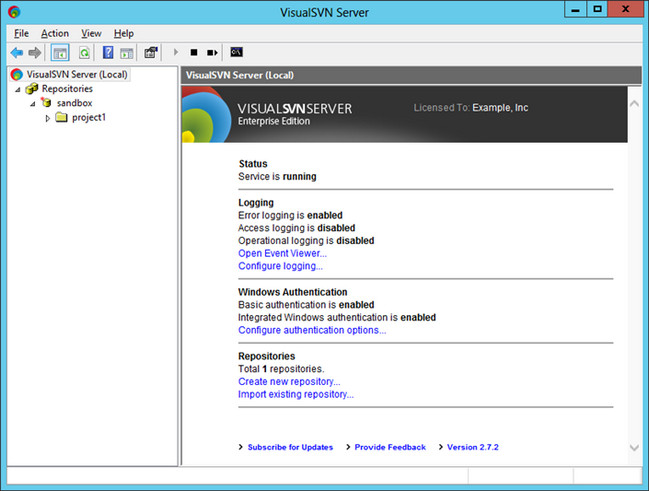Click Configure authentication options link
Screen dimensions: 649x491
[312, 330]
